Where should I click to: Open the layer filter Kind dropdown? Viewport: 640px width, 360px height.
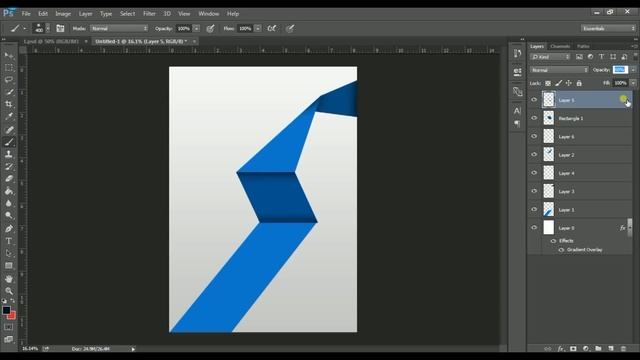[550, 57]
